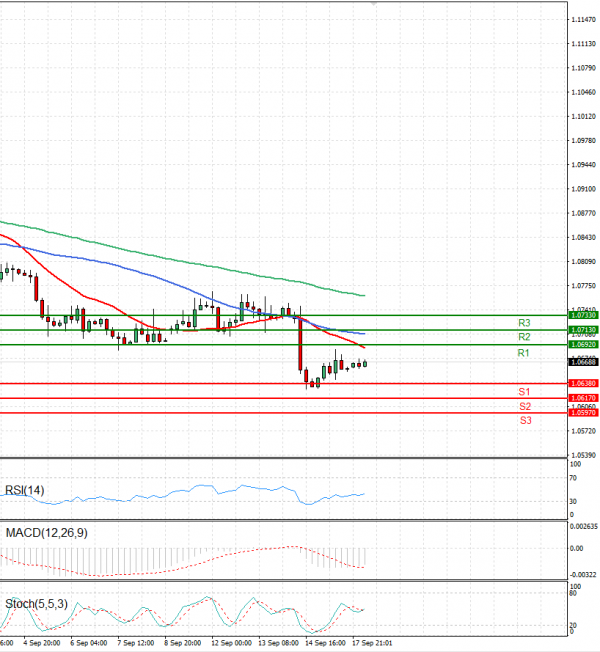Click the RSI scale value 30

click(573, 501)
